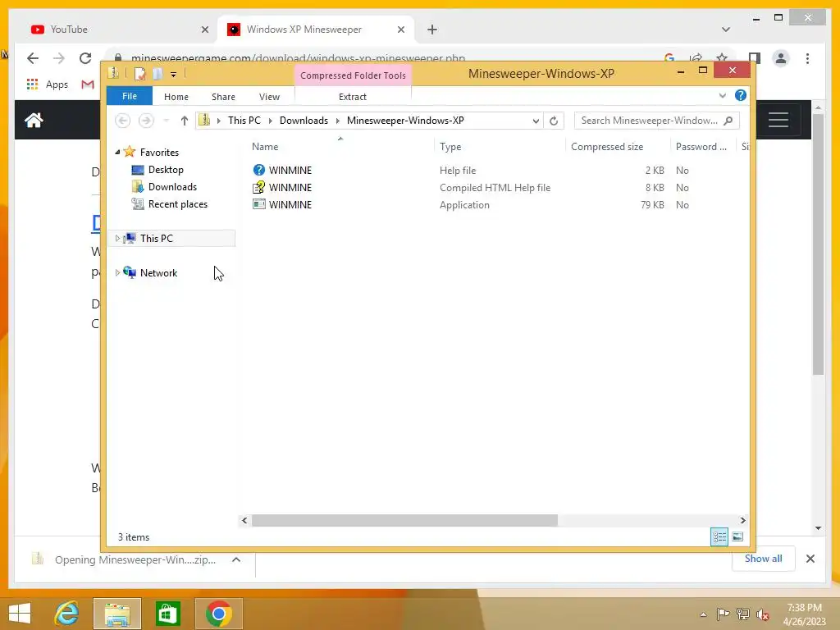Open the File ribbon tab

click(130, 96)
